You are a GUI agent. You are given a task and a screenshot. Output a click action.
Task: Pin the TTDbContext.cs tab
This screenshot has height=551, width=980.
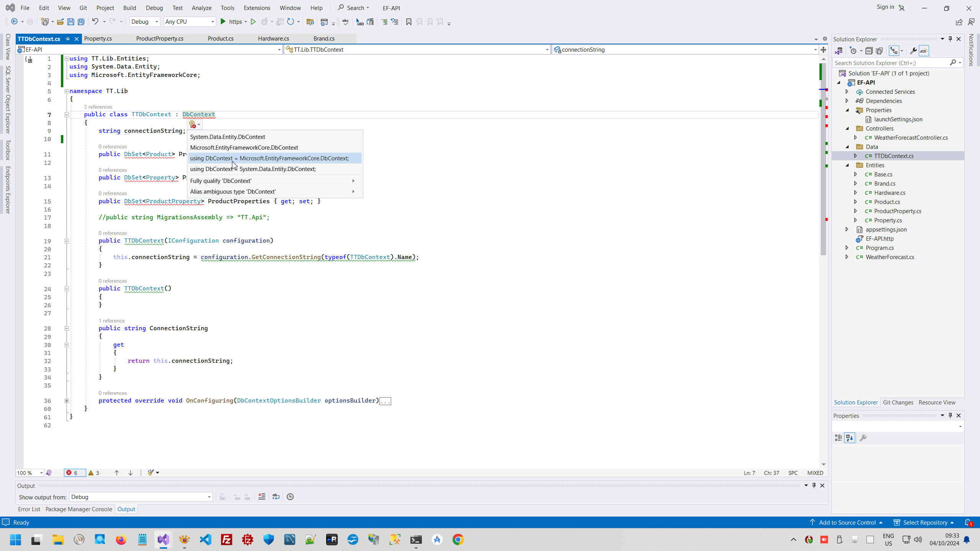[x=68, y=39]
